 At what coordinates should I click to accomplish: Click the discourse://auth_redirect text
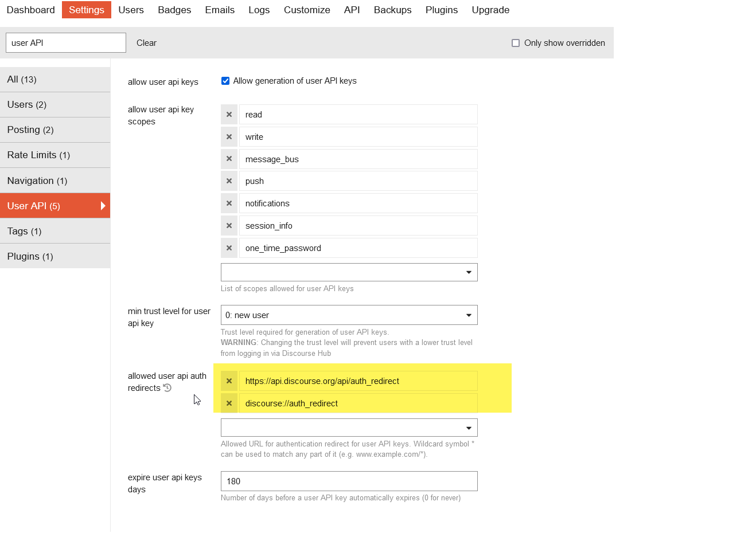291,403
